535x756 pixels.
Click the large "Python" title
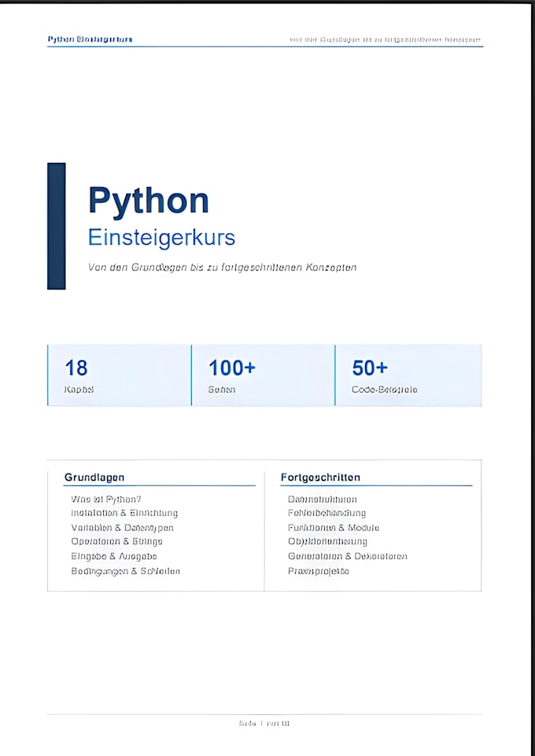(149, 202)
